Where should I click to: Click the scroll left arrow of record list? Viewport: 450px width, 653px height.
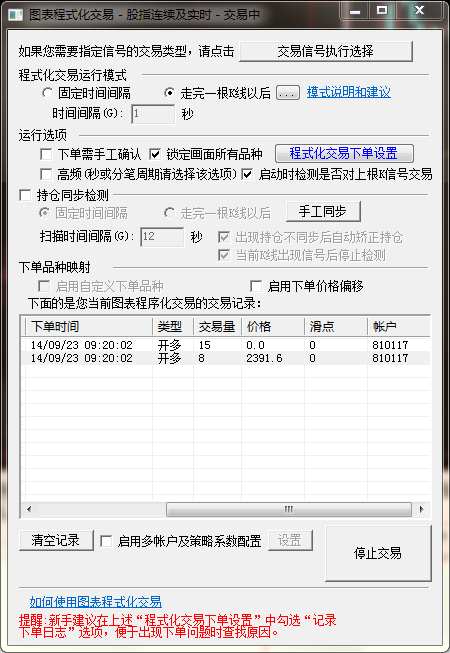(x=29, y=509)
